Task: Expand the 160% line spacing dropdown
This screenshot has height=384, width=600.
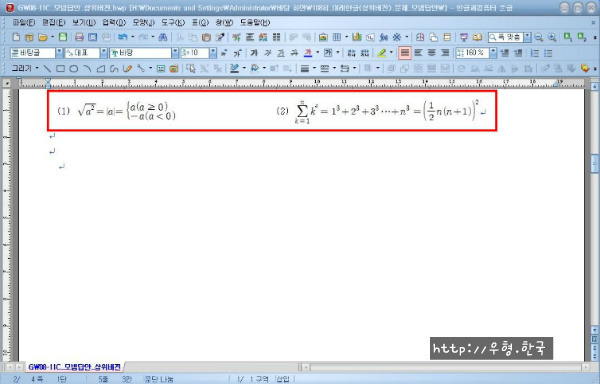Action: 493,53
